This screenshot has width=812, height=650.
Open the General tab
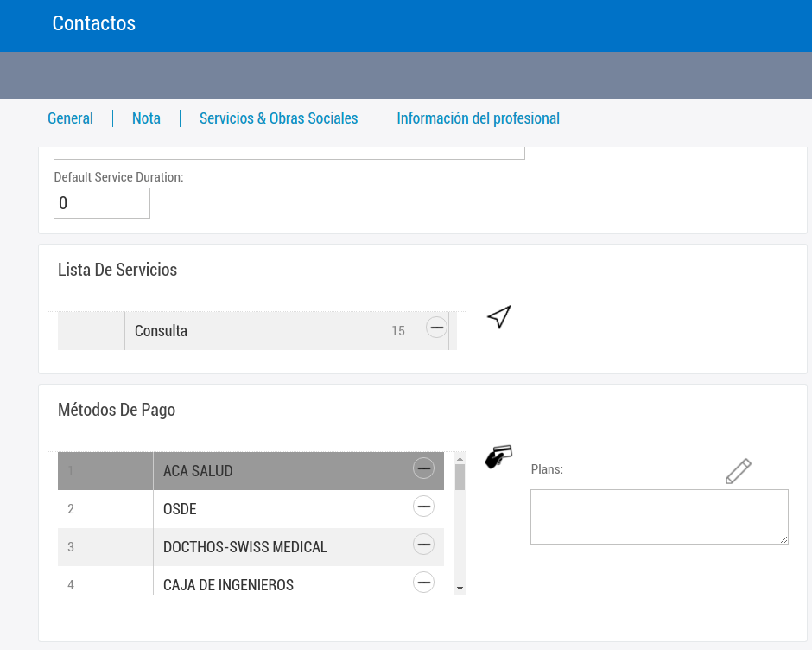tap(70, 118)
